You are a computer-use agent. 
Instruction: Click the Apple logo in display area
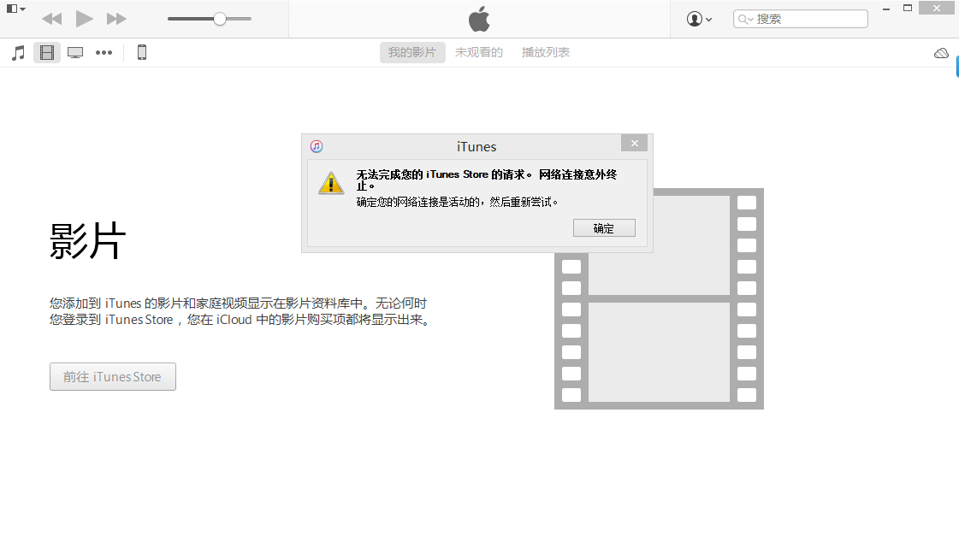coord(479,19)
